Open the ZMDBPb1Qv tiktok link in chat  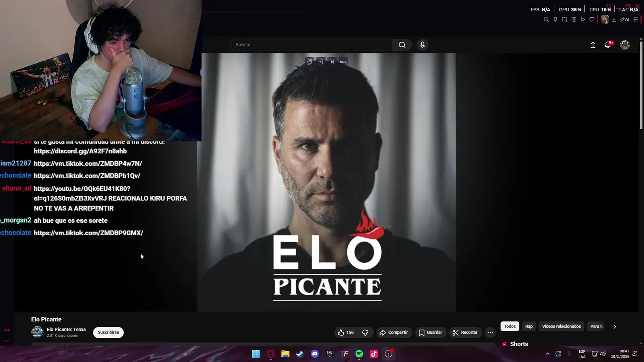tap(87, 176)
